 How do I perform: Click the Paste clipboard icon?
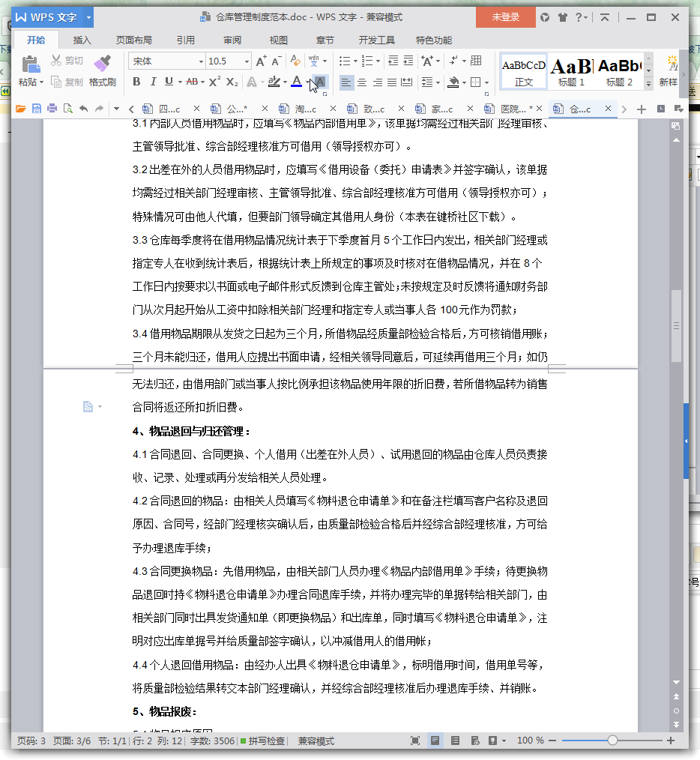tap(31, 64)
